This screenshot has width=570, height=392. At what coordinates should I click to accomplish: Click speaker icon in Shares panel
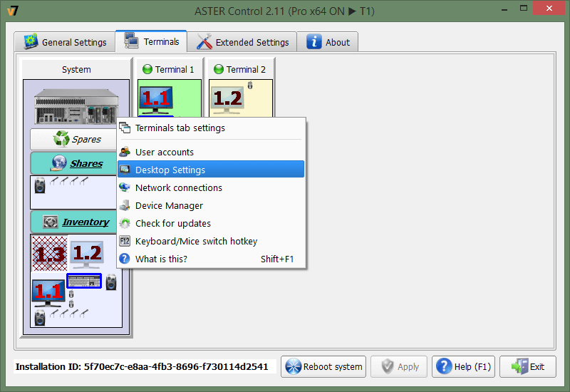(x=40, y=185)
